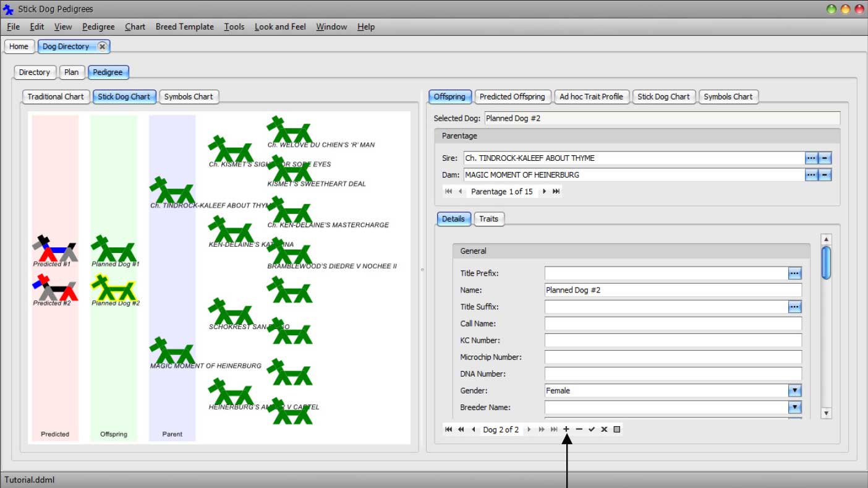The height and width of the screenshot is (488, 868).
Task: Click the checkmark to save dog record
Action: (592, 429)
